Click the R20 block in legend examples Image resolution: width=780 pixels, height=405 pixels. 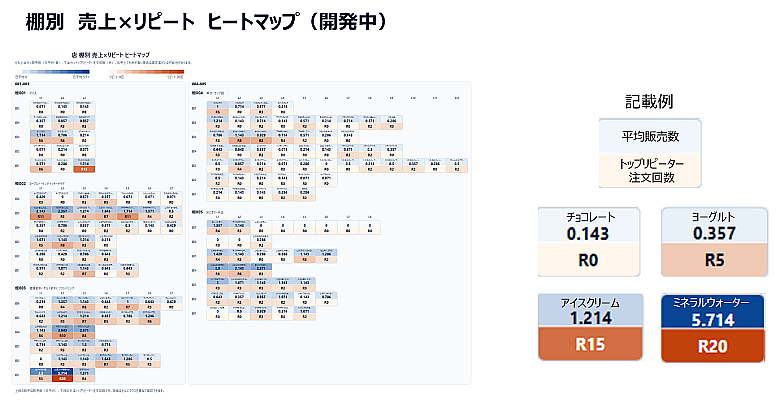pos(713,346)
